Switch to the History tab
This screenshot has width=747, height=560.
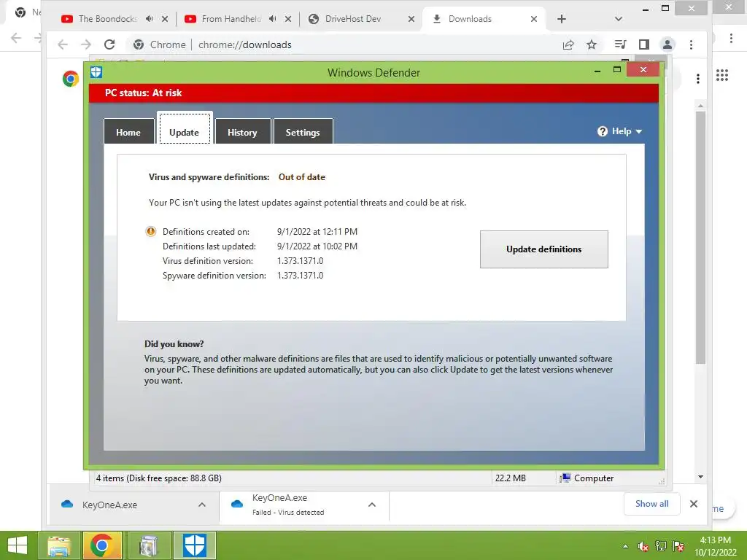[242, 132]
